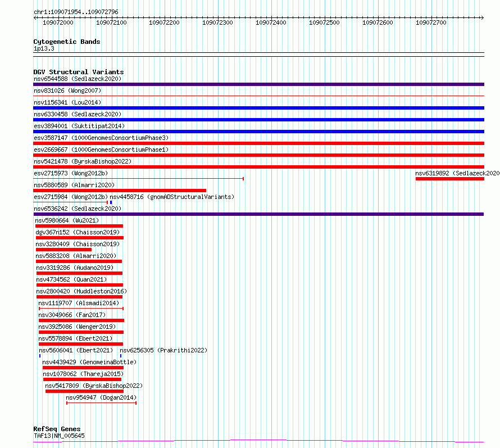Viewport: 500px width, 448px height.
Task: Select the nsv831026 (Wong2007) variant label
Action: 67,90
